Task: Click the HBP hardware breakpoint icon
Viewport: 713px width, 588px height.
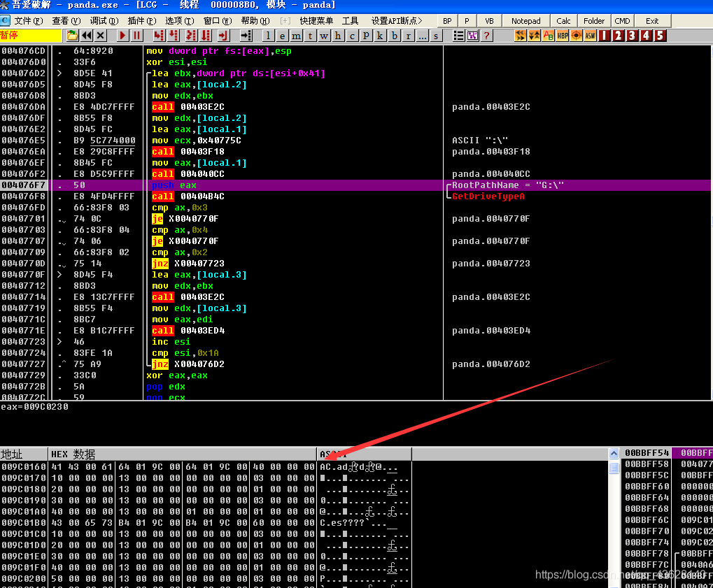Action: point(563,36)
